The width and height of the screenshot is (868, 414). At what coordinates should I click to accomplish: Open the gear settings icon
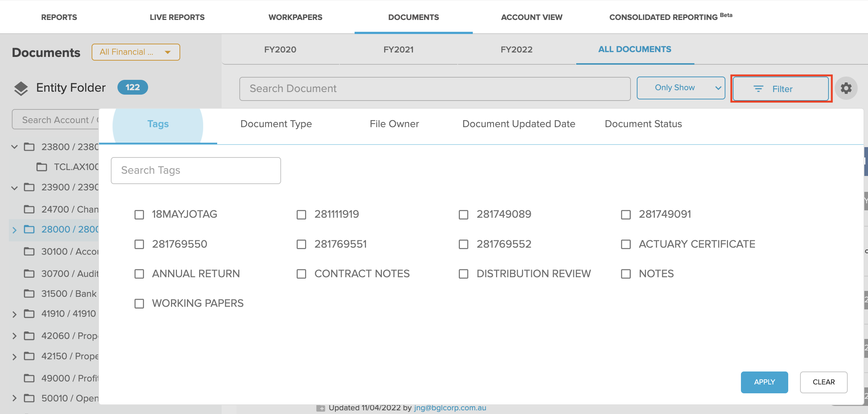846,88
